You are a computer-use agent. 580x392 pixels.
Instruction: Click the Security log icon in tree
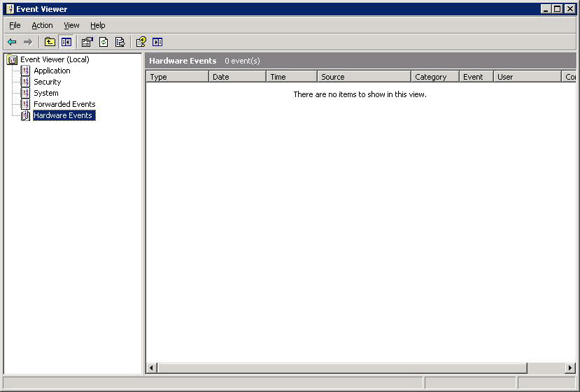(x=25, y=82)
